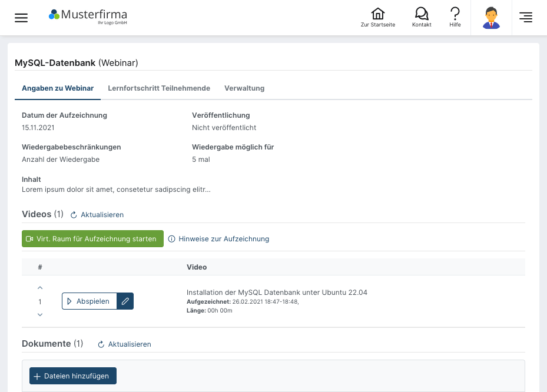Click the Länge: 00h 00m text
The image size is (547, 392).
pos(209,310)
